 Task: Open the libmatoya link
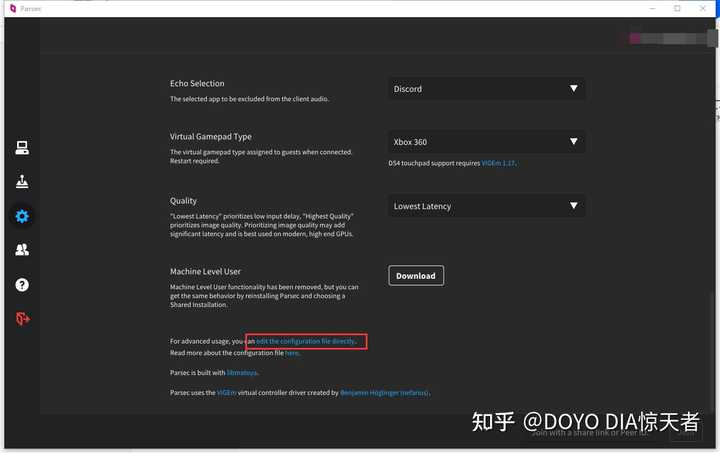coord(242,373)
